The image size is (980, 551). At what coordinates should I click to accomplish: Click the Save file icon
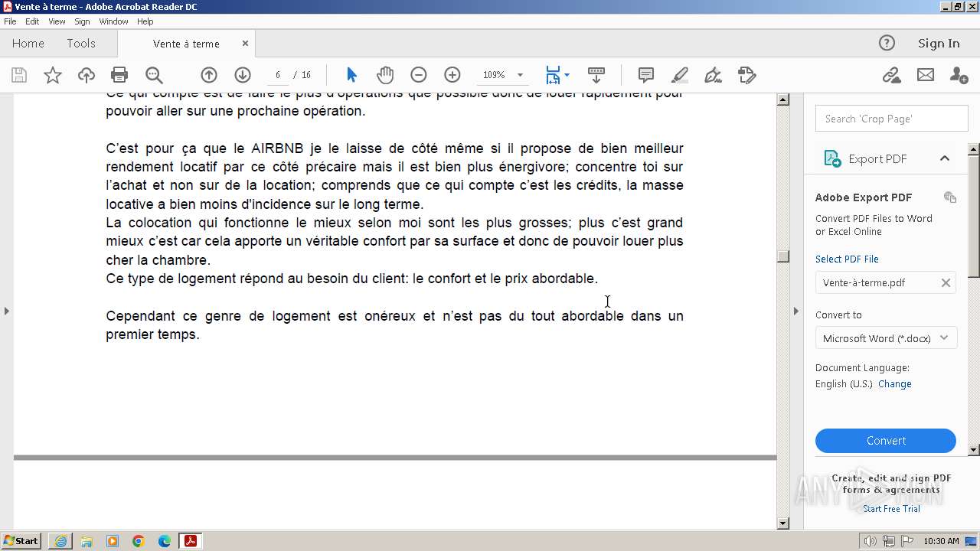[19, 75]
